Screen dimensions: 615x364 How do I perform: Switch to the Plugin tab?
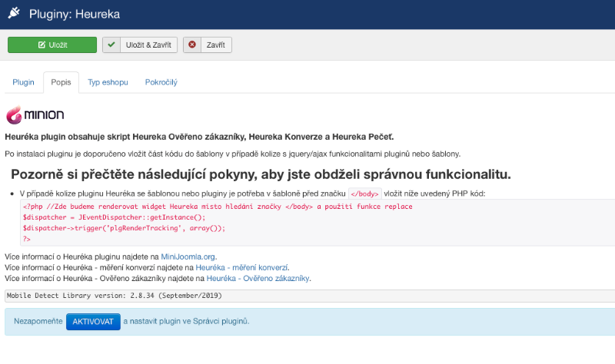24,82
